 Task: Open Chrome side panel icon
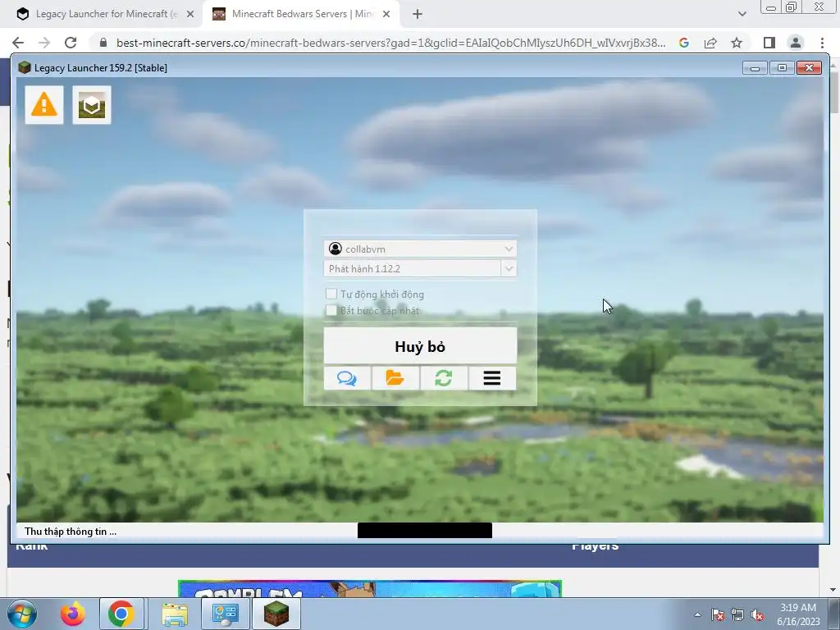769,43
